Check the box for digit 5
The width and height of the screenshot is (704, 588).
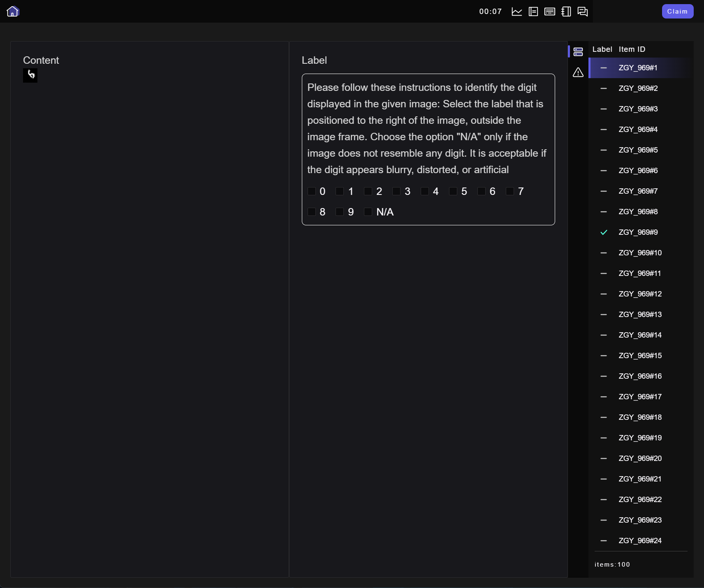453,191
